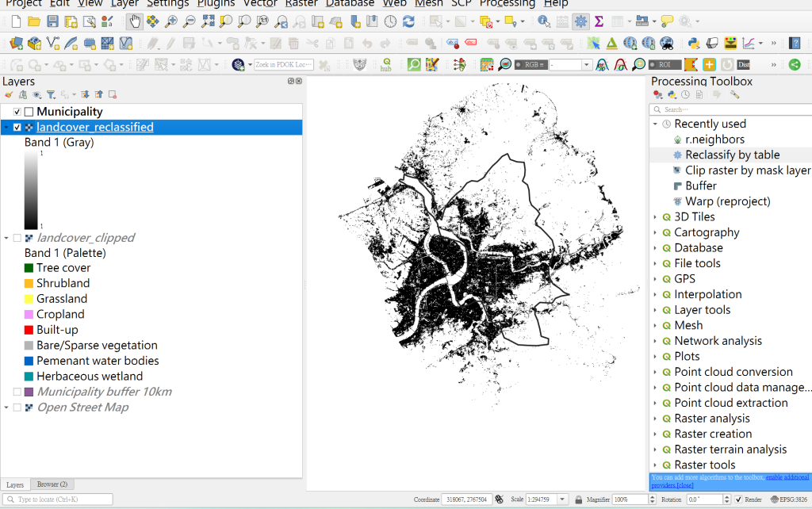
Task: Switch to the Browser (2) tab
Action: [52, 484]
